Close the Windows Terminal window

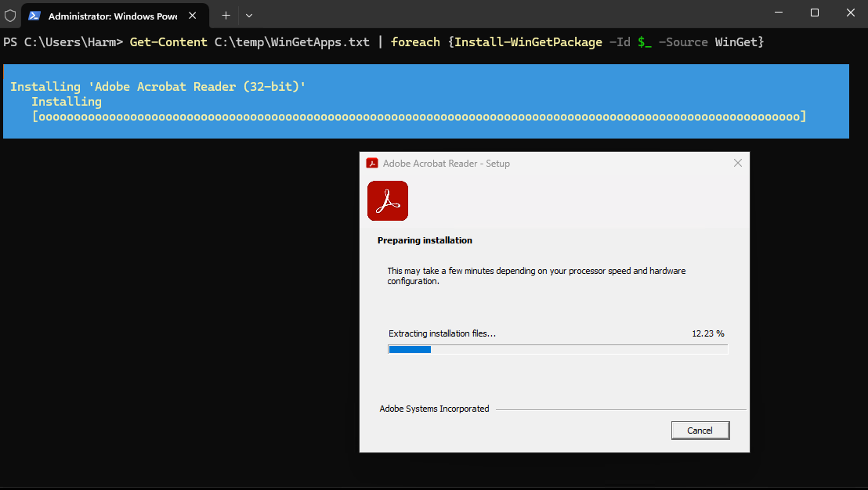click(x=850, y=13)
